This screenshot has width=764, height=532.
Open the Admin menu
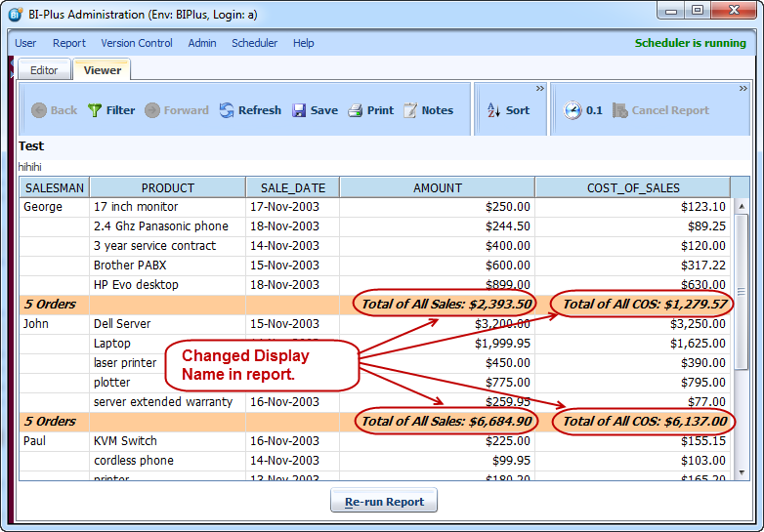(x=202, y=43)
